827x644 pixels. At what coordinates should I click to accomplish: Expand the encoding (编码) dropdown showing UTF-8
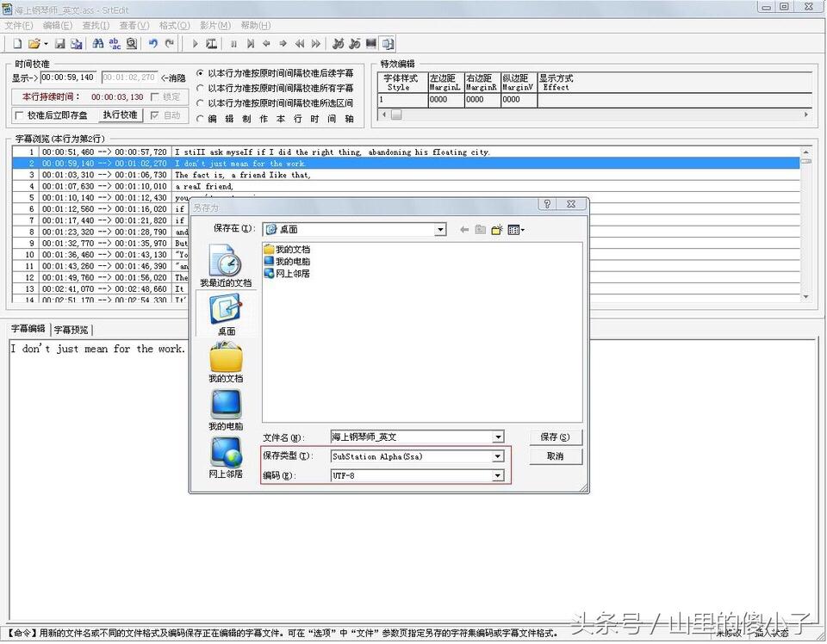498,475
